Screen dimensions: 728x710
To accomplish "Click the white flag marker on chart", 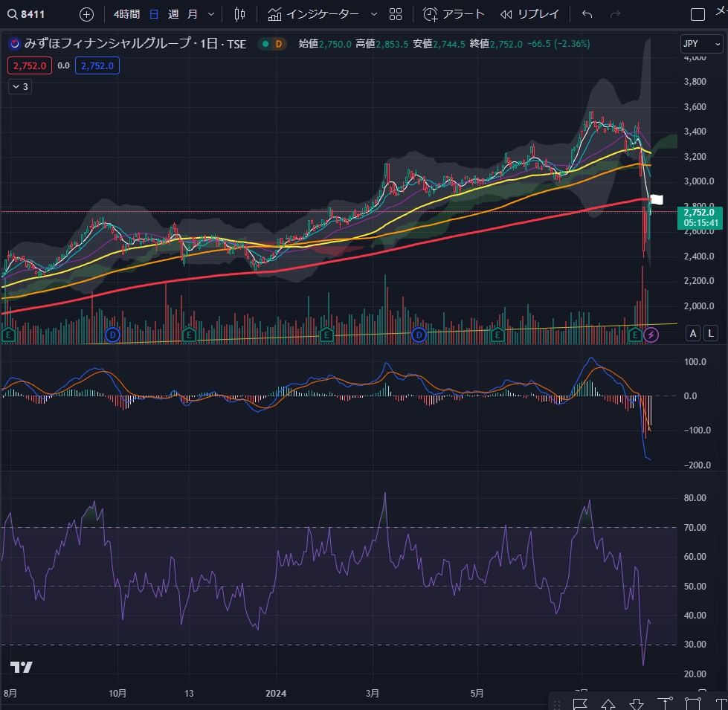I will coord(657,200).
